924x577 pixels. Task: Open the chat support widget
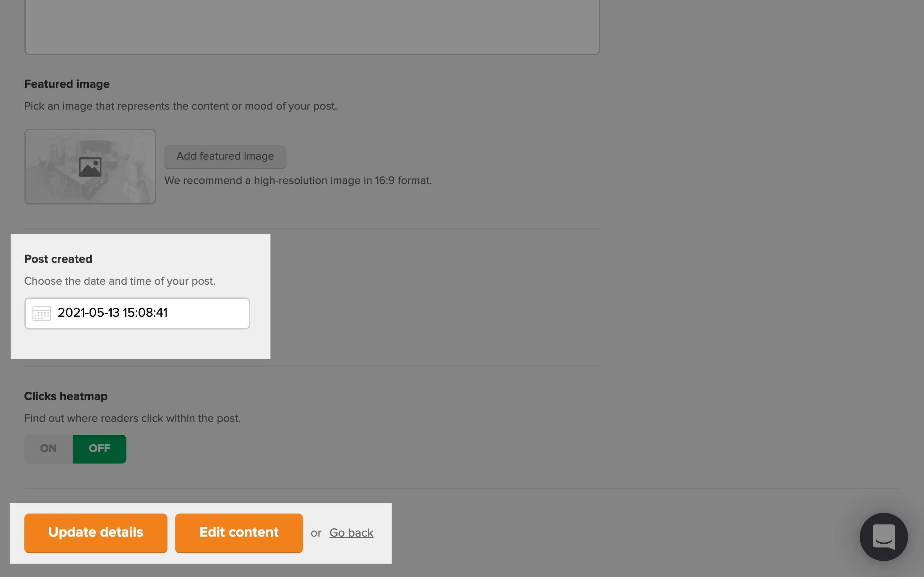point(883,537)
